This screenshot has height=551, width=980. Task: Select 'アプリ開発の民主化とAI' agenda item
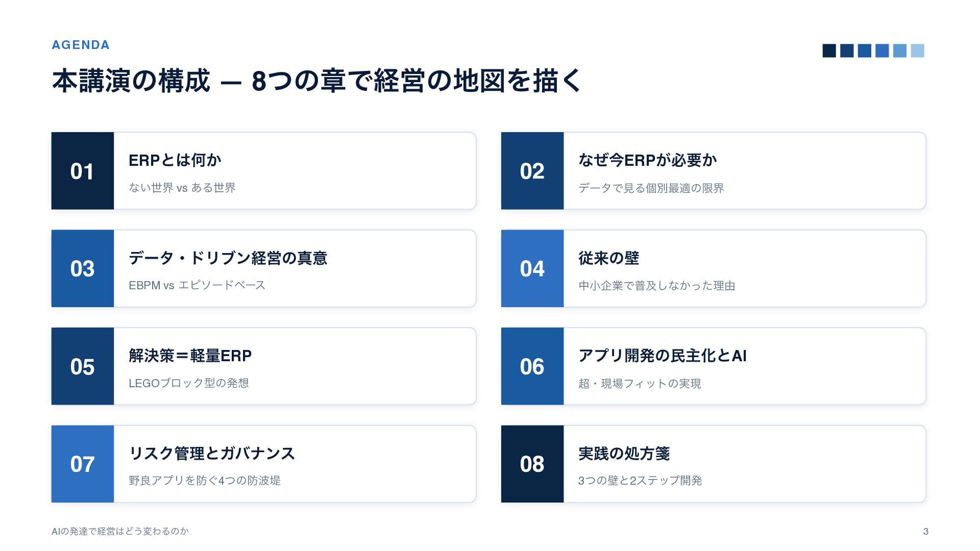[x=663, y=356]
